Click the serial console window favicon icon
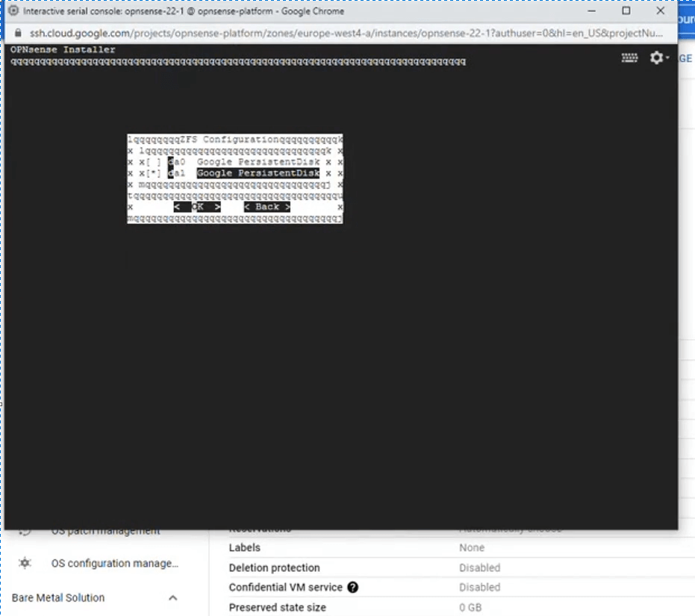The image size is (695, 616). (13, 10)
